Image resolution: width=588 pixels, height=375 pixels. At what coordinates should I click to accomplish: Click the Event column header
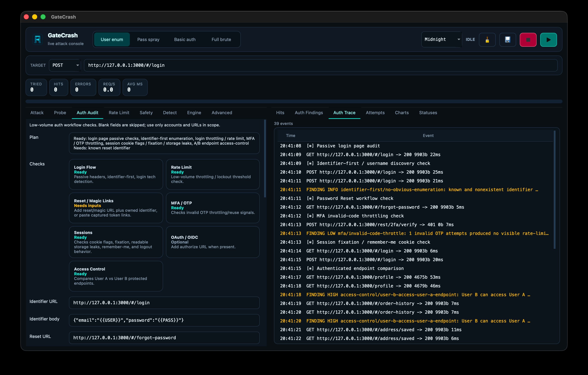point(428,136)
